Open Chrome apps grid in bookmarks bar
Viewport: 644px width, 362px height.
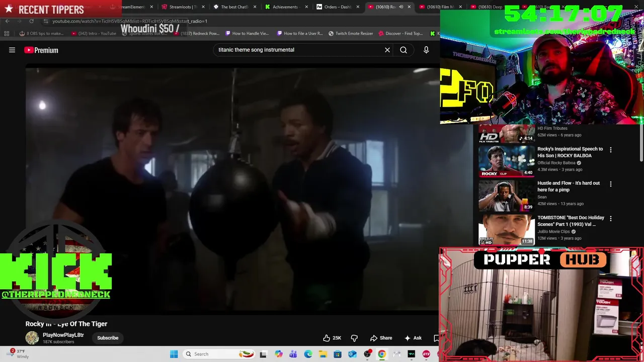click(7, 34)
